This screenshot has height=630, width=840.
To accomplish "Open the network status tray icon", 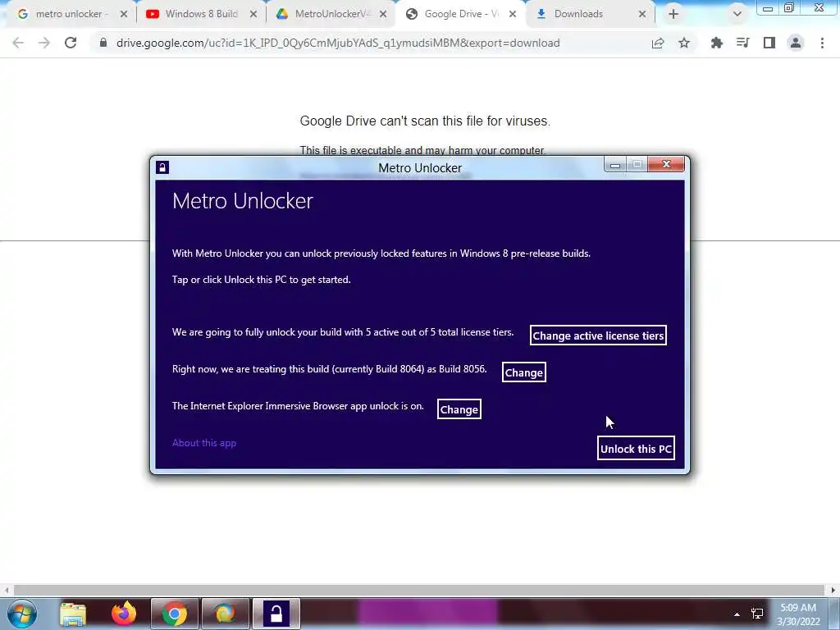I will (x=757, y=614).
